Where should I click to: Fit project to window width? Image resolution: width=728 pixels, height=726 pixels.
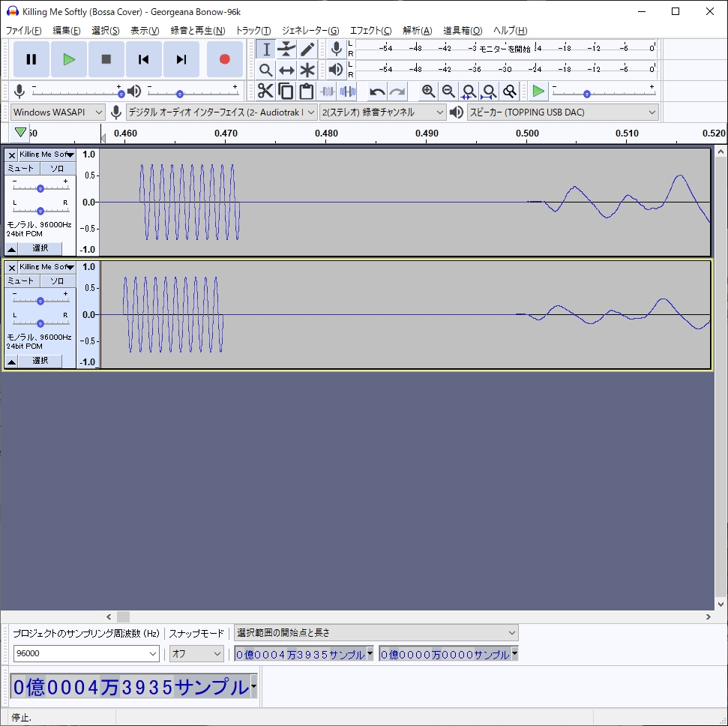[x=490, y=91]
